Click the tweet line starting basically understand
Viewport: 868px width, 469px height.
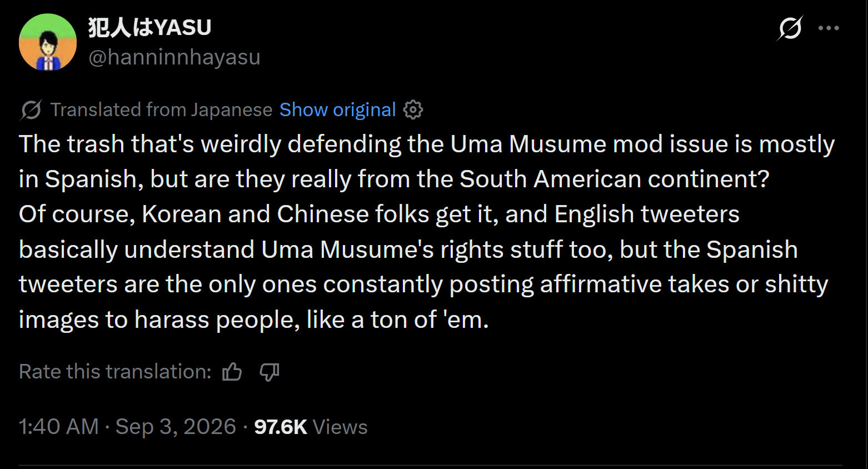[408, 250]
